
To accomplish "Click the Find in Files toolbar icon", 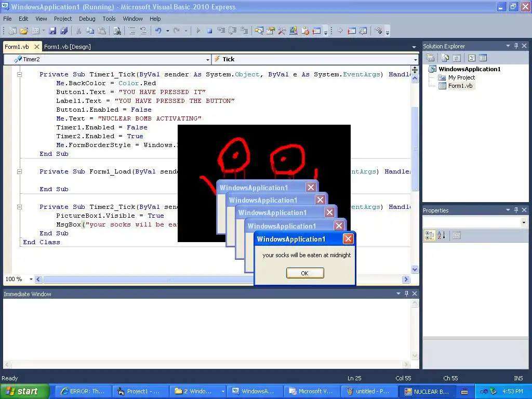I will pyautogui.click(x=117, y=31).
